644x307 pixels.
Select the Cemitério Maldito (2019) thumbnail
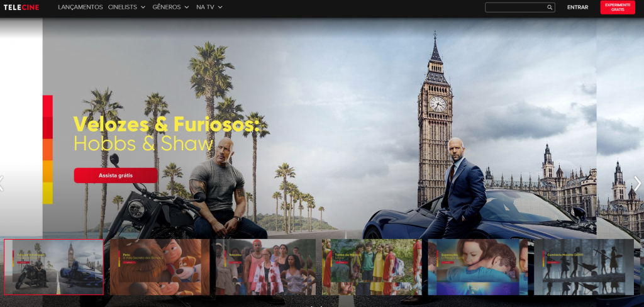click(x=584, y=267)
